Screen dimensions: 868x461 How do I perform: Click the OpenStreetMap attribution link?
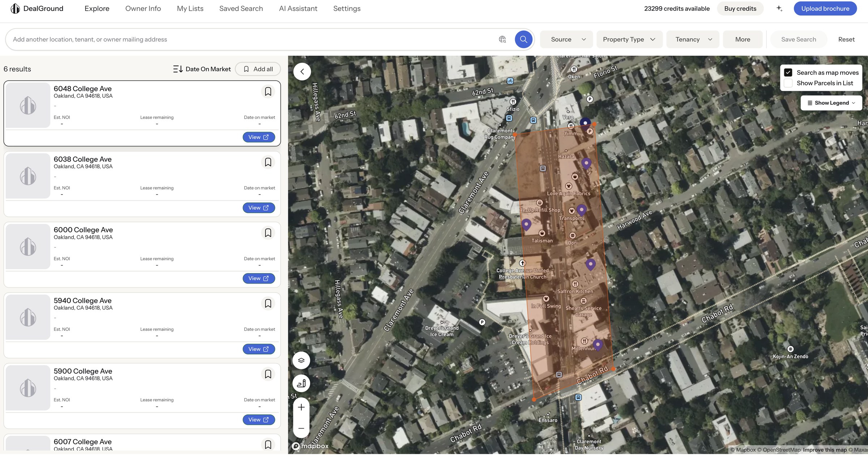(779, 450)
